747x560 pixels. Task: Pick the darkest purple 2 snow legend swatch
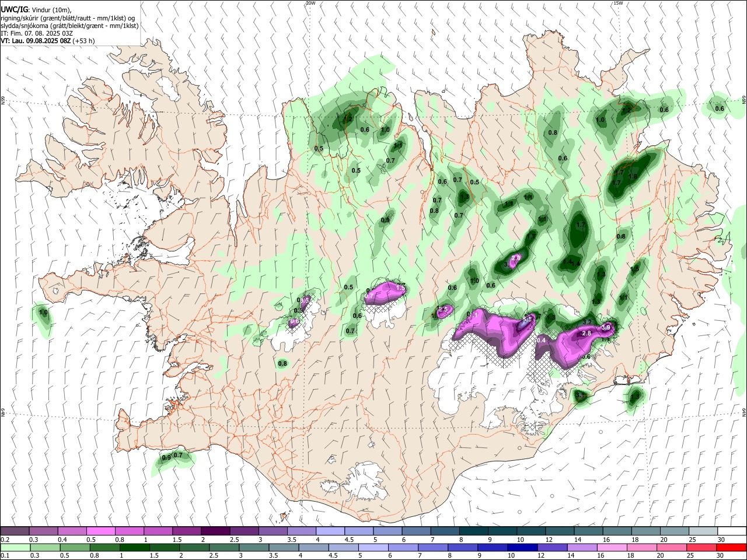click(215, 531)
